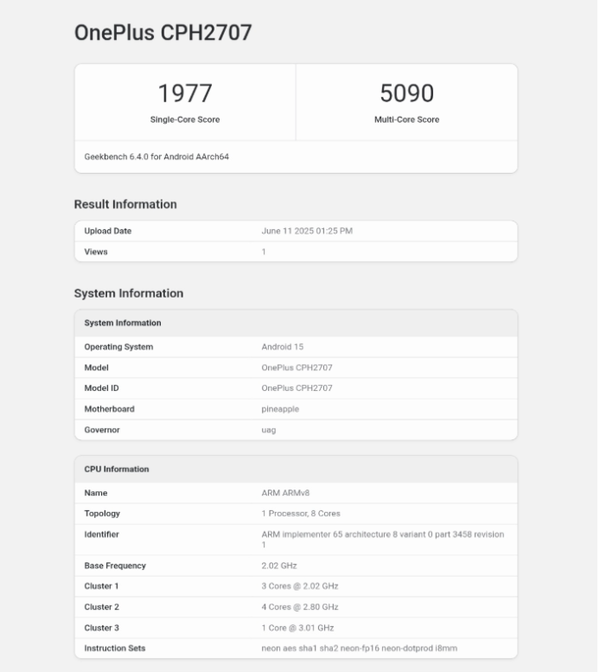Select the System Information section heading
Viewport: 600px width, 672px height.
coord(129,294)
